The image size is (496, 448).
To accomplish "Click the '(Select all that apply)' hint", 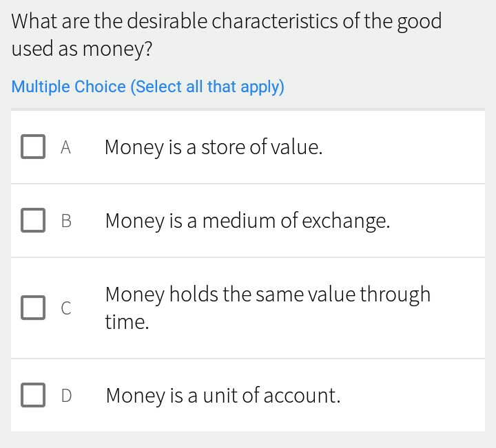I will (x=207, y=87).
